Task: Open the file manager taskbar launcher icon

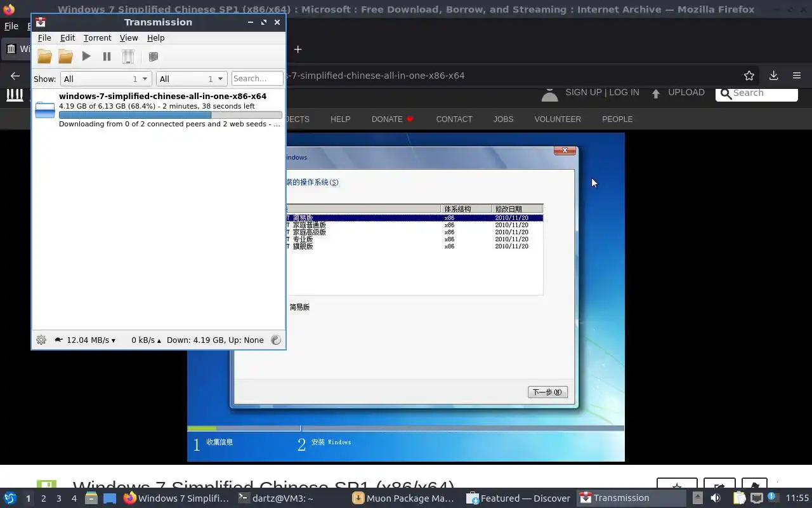Action: [x=91, y=498]
